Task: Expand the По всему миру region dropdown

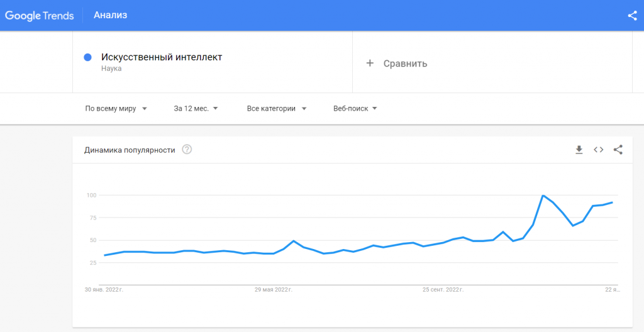Action: 116,109
